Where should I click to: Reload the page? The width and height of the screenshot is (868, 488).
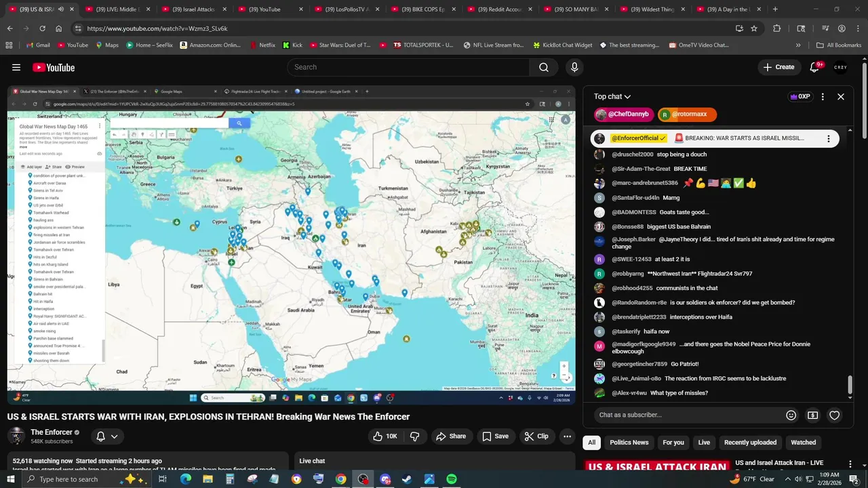pos(42,28)
